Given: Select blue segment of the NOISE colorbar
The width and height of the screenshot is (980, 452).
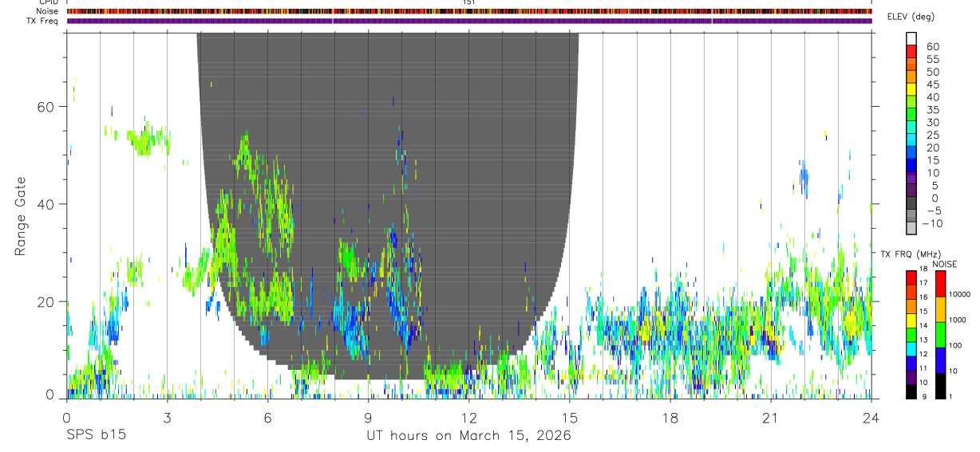Looking at the screenshot, I should coord(941,360).
